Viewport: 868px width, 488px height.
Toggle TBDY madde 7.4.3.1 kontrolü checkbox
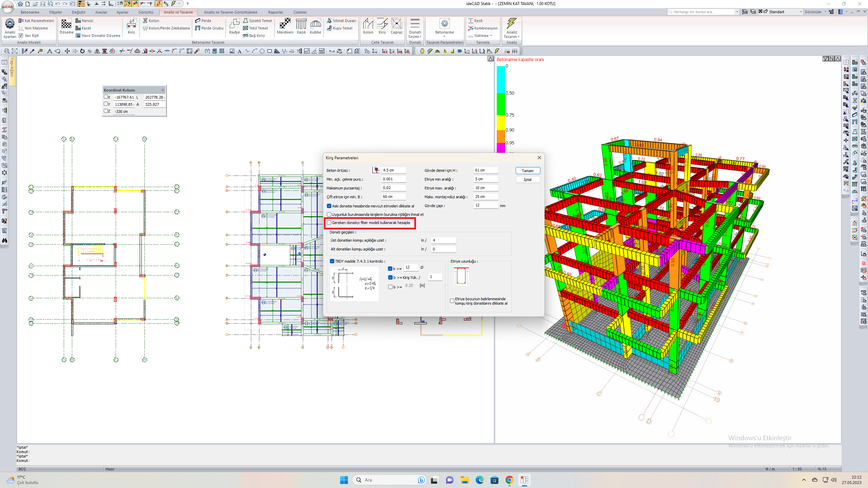332,261
